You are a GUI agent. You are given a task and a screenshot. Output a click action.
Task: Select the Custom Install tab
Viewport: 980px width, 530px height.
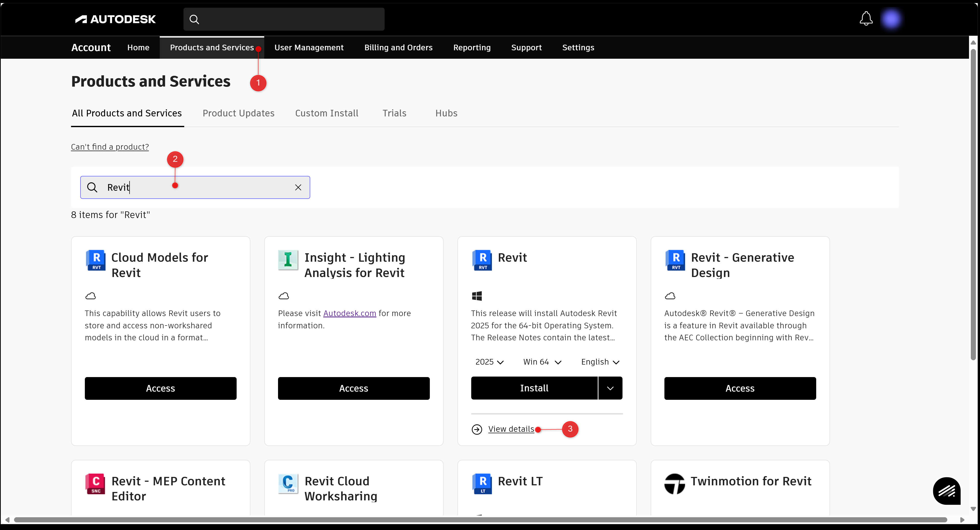click(326, 113)
